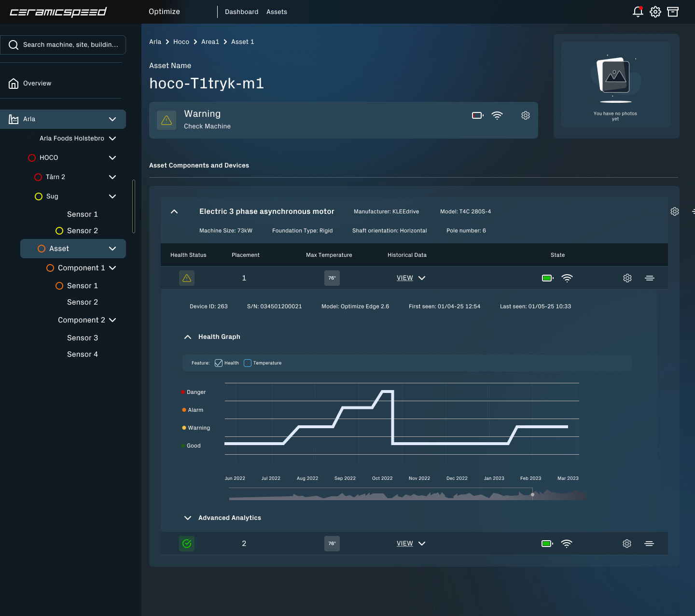Open settings gear for placement 1 row
695x616 pixels.
point(627,278)
